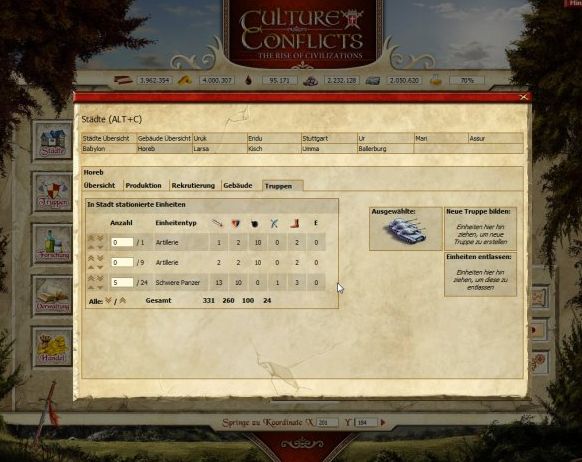
Task: Set Schwere Panzer to maximum (double up)
Action: (91, 278)
